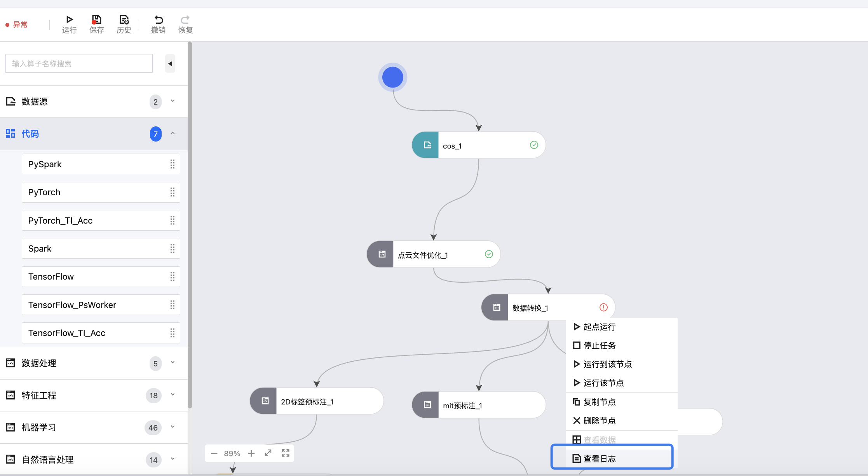The height and width of the screenshot is (476, 868).
Task: Expand the 机器学习 category
Action: point(173,427)
